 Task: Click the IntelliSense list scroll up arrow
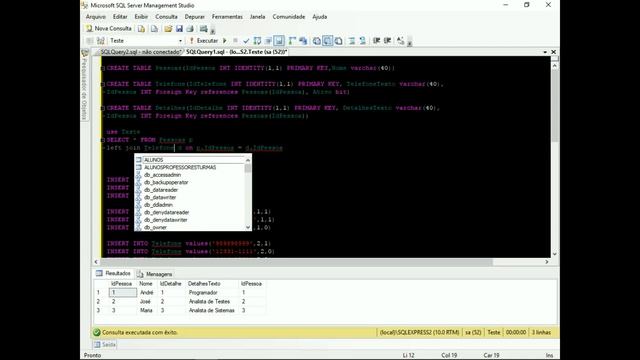point(248,160)
